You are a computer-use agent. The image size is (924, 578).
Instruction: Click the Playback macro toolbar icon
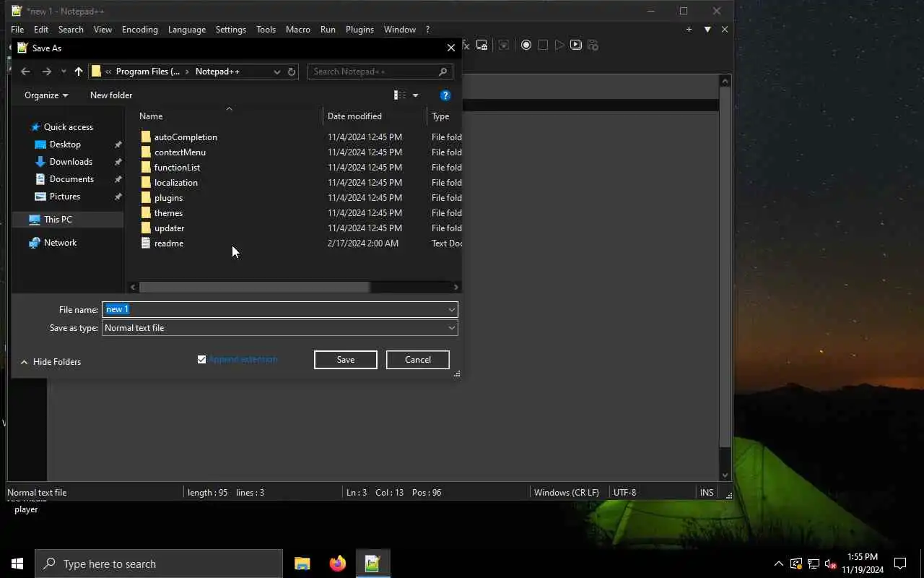click(559, 45)
